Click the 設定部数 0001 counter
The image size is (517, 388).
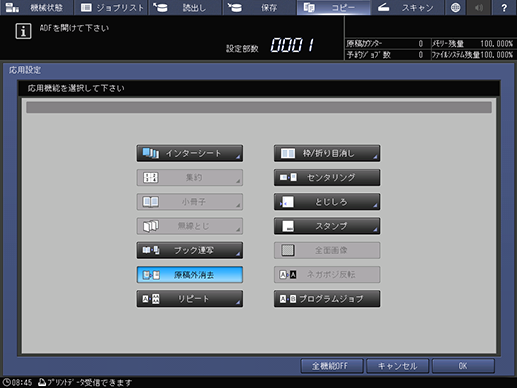click(292, 45)
